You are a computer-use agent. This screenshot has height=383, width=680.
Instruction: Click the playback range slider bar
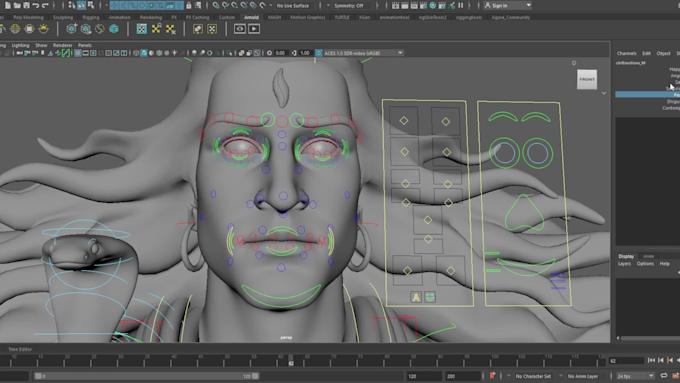pyautogui.click(x=147, y=376)
